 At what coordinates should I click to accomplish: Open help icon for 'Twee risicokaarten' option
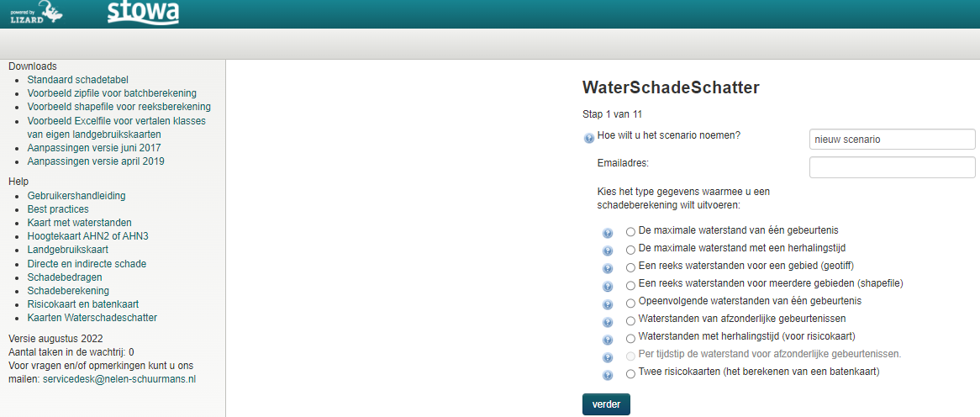coord(608,376)
